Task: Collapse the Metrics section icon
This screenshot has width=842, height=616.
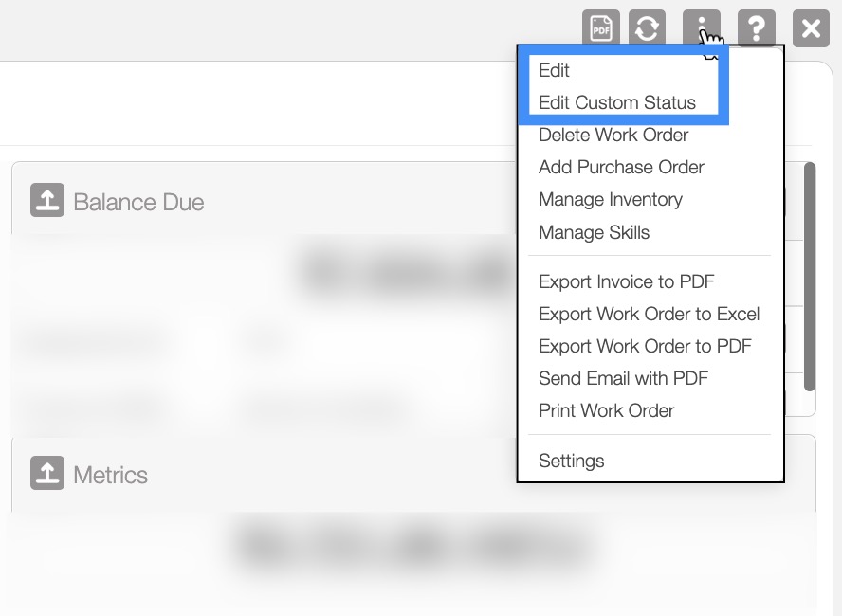Action: point(47,473)
